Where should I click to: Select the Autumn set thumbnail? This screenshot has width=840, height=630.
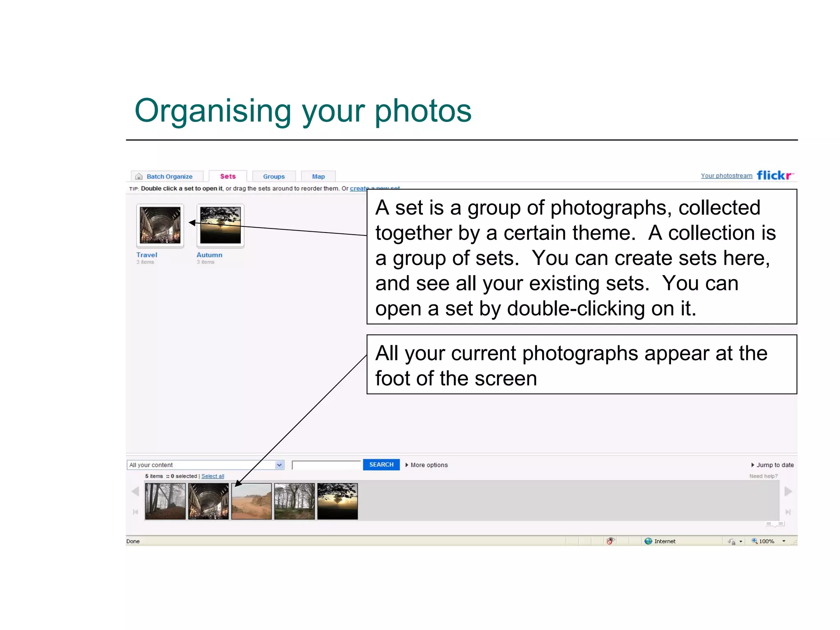220,226
